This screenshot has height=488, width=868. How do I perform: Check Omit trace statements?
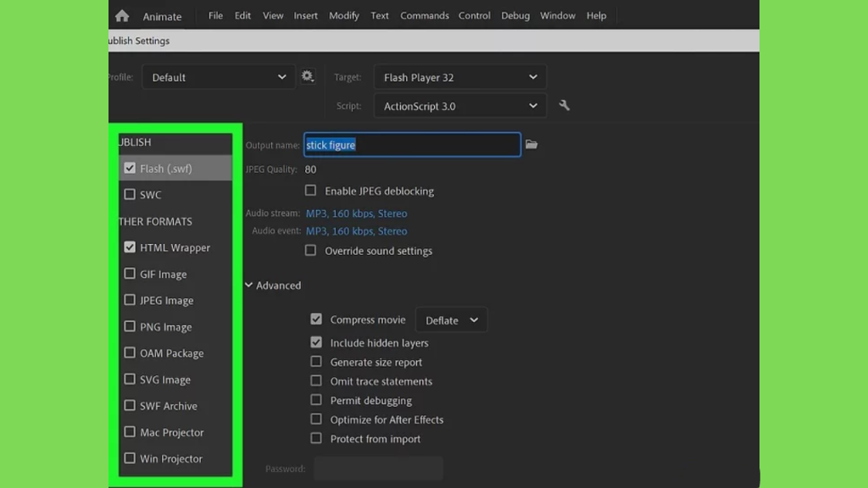pos(316,380)
